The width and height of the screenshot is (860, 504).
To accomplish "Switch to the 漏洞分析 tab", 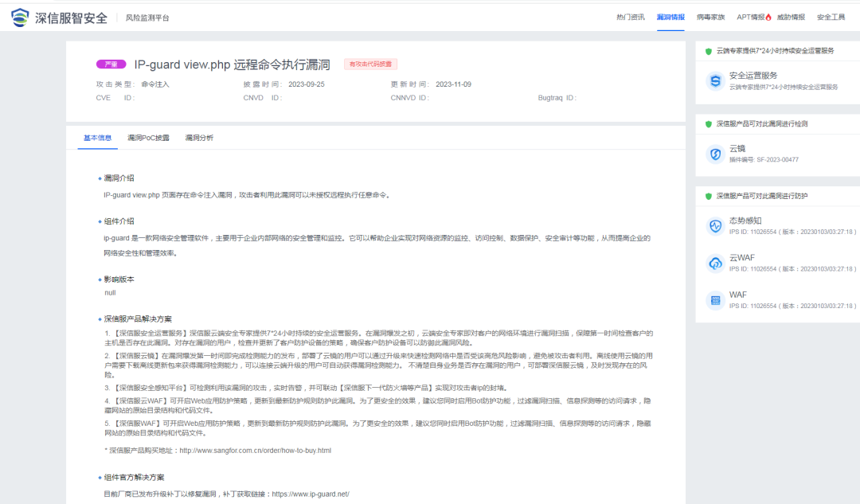I will coord(199,138).
